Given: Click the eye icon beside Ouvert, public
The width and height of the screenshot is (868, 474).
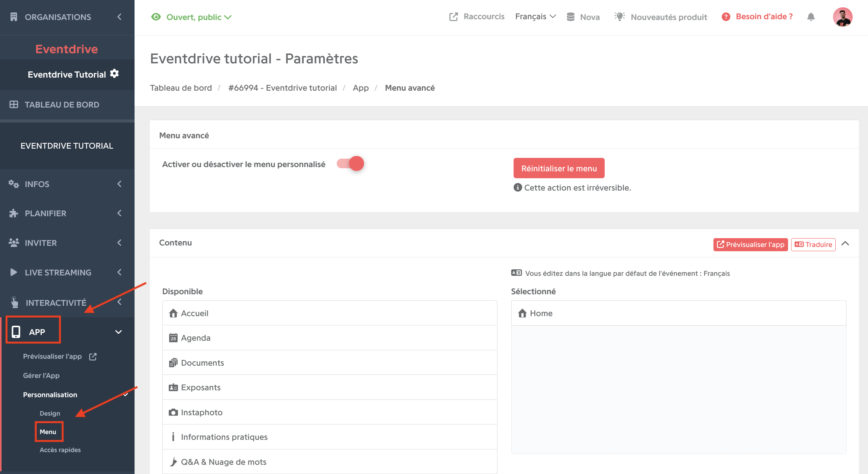Looking at the screenshot, I should [x=156, y=17].
